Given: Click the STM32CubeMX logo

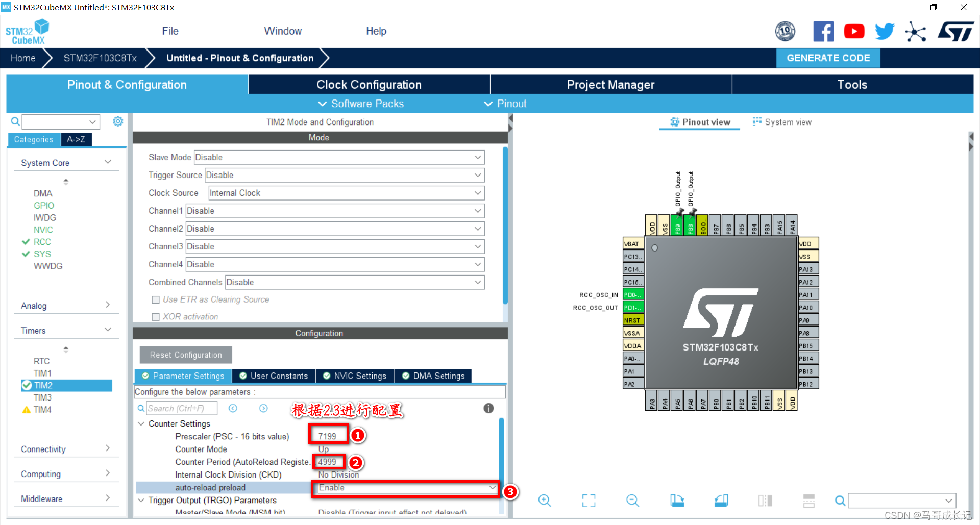Looking at the screenshot, I should (x=27, y=32).
